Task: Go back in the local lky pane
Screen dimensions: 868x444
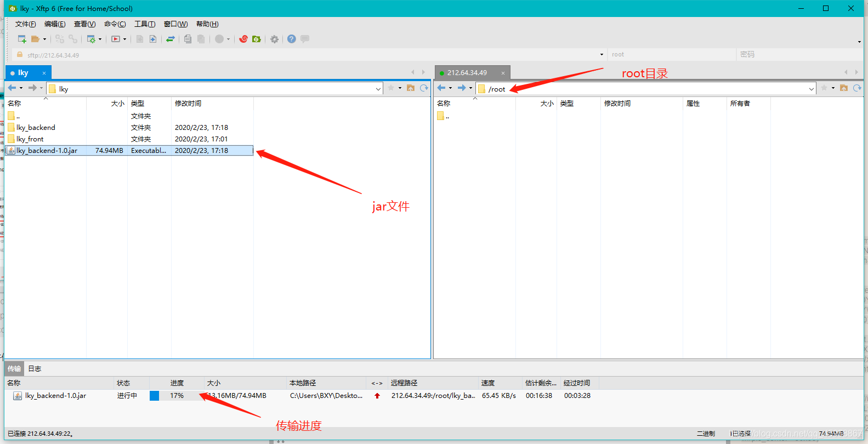Action: coord(12,88)
